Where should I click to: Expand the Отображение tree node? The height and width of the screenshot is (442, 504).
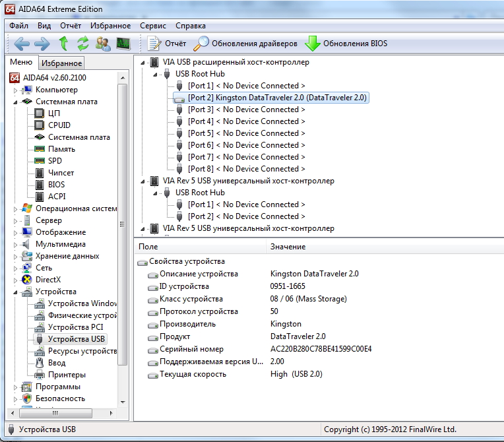[x=15, y=233]
